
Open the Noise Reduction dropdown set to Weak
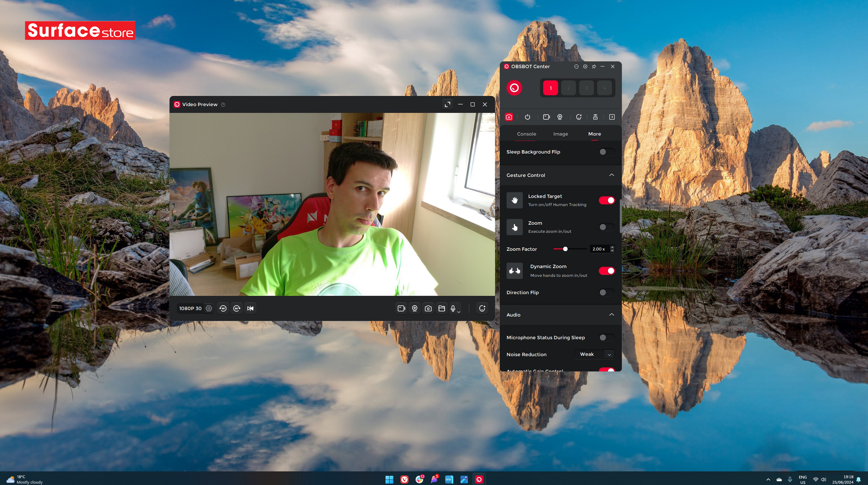tap(594, 354)
